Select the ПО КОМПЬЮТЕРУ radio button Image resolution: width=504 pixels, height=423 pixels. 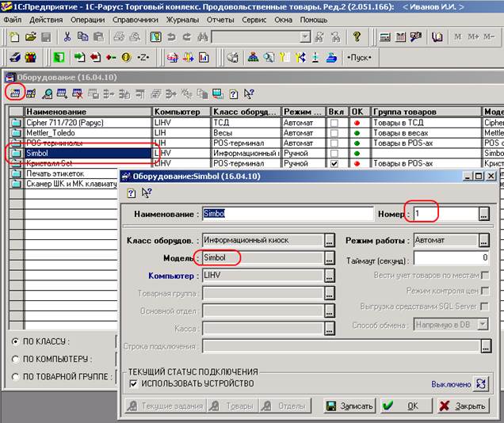17,359
